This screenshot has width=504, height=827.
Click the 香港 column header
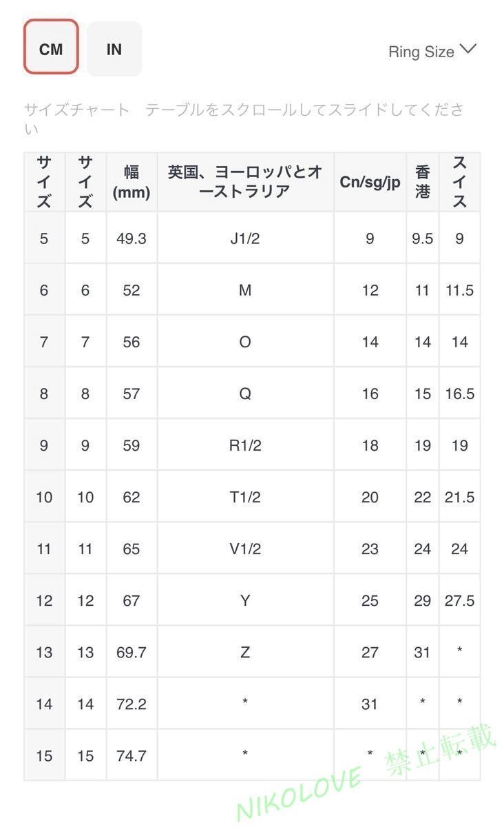click(x=421, y=180)
